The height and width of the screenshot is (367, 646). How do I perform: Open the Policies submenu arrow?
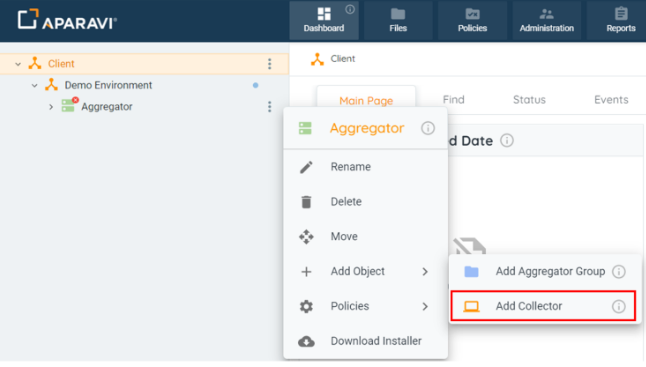[x=425, y=306]
